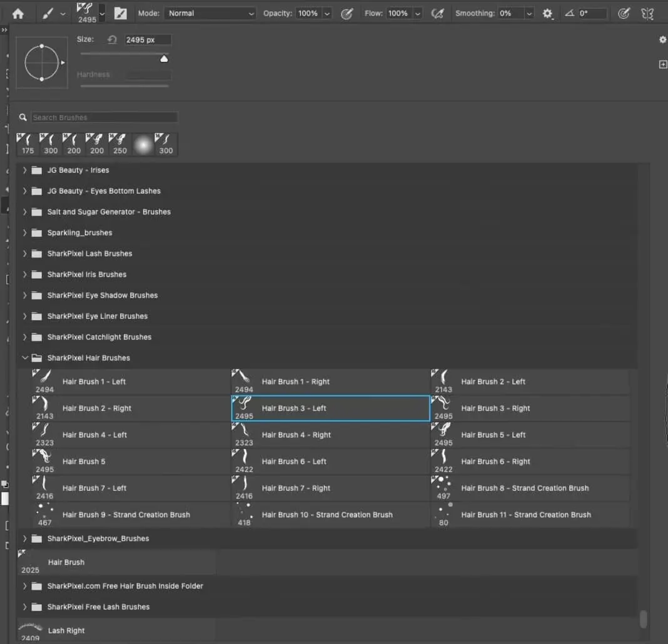This screenshot has width=668, height=644.
Task: Click the Home icon in the options bar
Action: click(18, 13)
